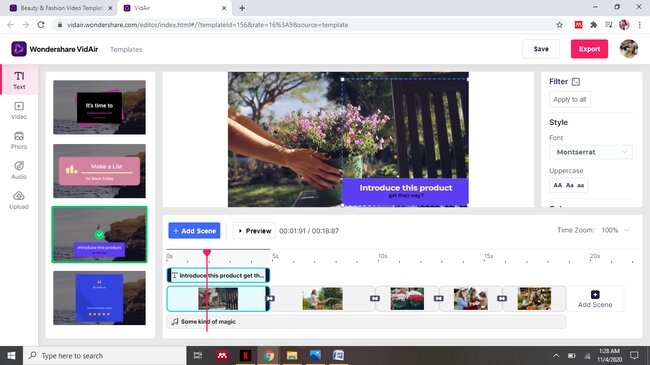
Task: Set text to lowercase aa
Action: (581, 185)
